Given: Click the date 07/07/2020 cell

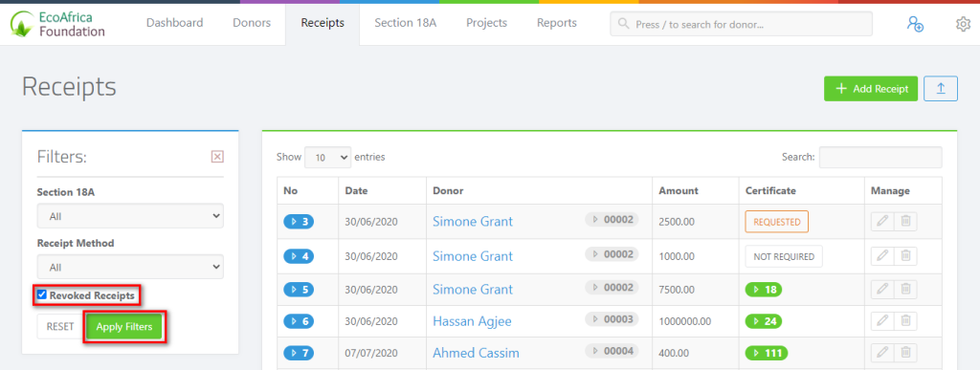Looking at the screenshot, I should coord(382,353).
